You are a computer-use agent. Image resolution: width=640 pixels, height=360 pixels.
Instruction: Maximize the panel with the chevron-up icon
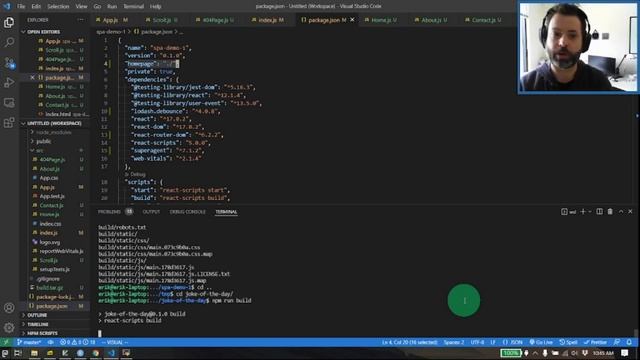click(621, 211)
